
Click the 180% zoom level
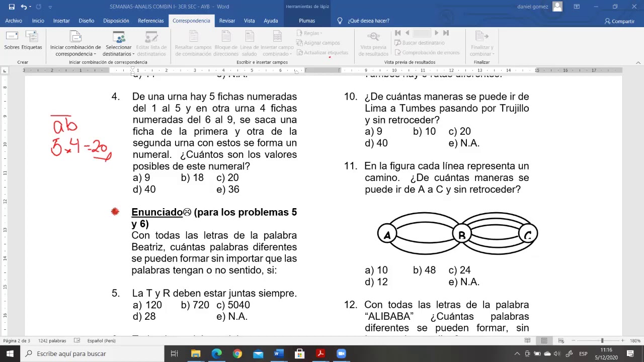click(635, 341)
